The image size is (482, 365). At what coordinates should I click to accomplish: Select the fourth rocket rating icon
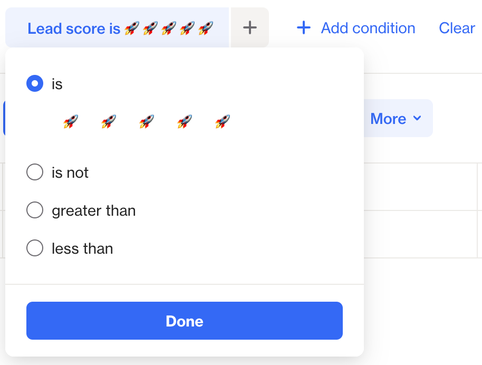pos(185,122)
